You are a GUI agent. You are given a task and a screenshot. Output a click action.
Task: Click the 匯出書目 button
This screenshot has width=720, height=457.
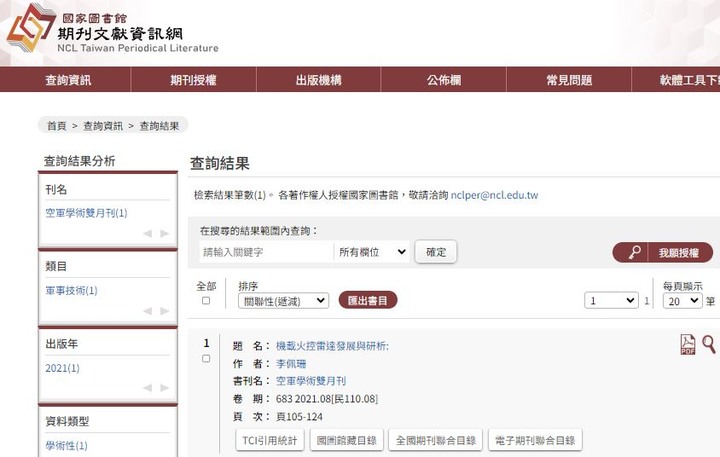[x=368, y=300]
